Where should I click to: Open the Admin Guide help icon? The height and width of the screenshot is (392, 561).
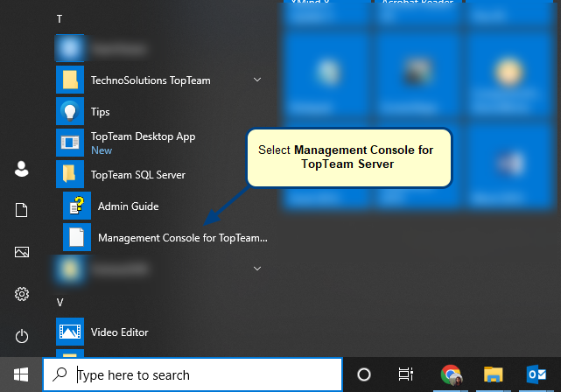(x=77, y=206)
